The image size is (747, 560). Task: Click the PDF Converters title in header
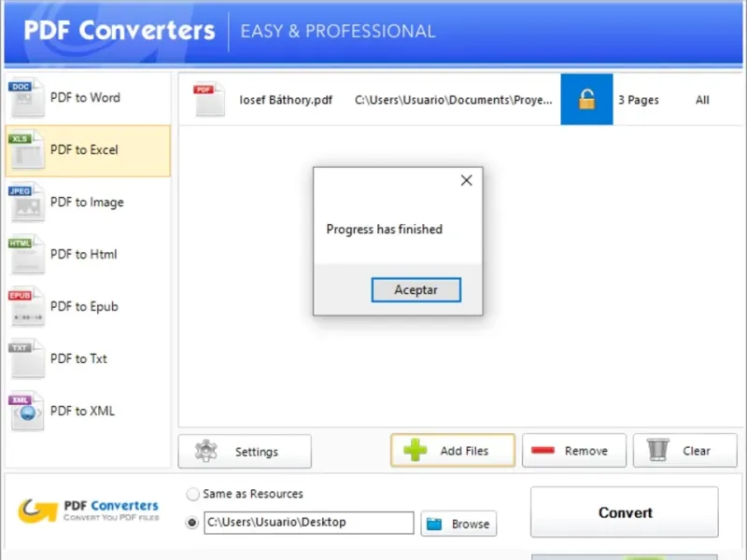click(120, 31)
